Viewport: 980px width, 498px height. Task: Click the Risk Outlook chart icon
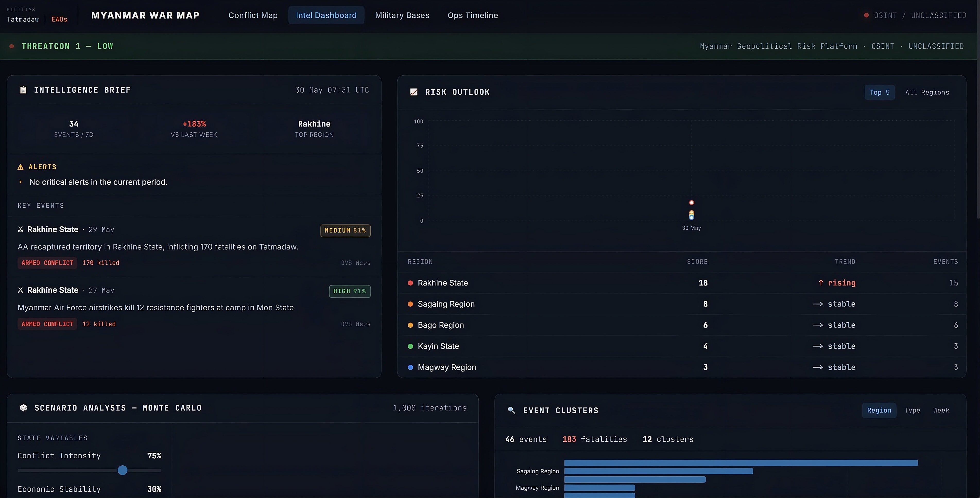click(414, 92)
